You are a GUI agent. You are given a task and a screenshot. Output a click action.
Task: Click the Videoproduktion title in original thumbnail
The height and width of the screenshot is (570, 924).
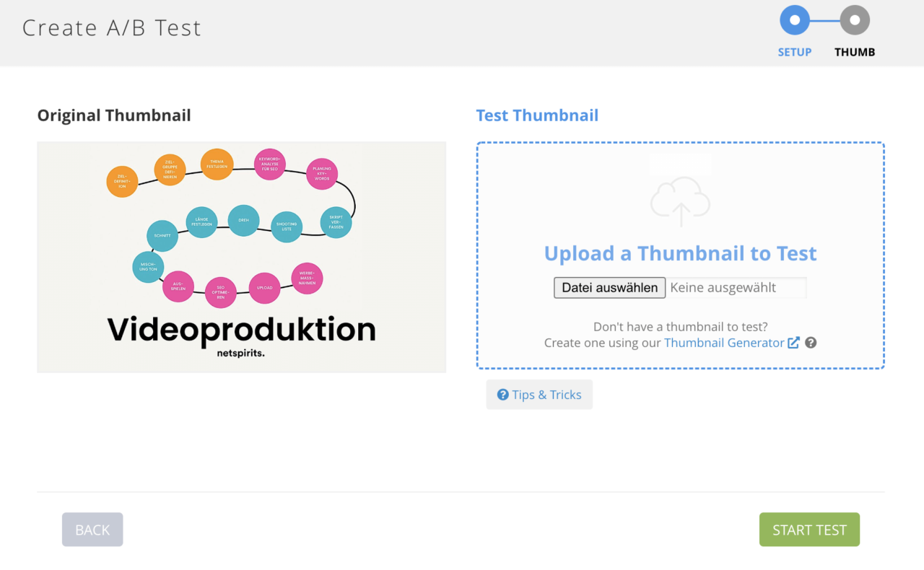tap(242, 330)
